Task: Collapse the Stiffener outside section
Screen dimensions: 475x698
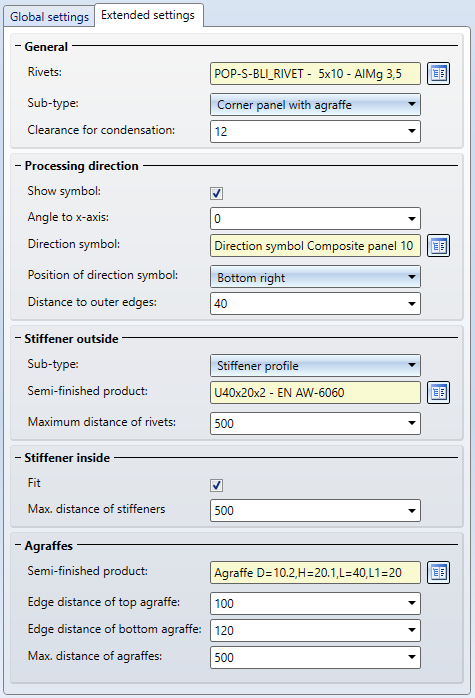Action: (18, 338)
